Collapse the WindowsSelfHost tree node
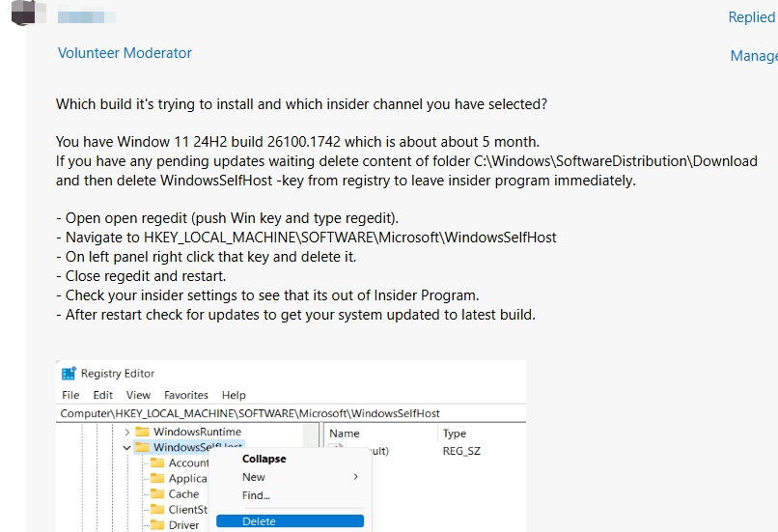 (x=127, y=448)
